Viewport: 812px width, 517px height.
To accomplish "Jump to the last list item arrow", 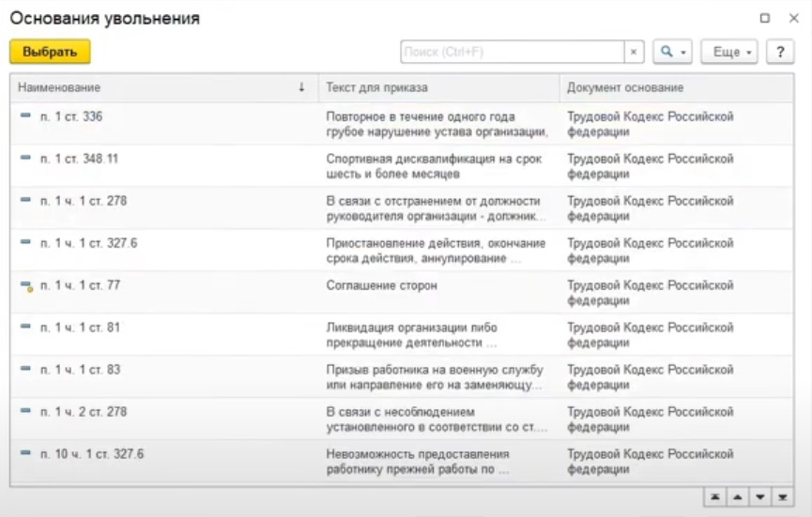I will (x=781, y=497).
